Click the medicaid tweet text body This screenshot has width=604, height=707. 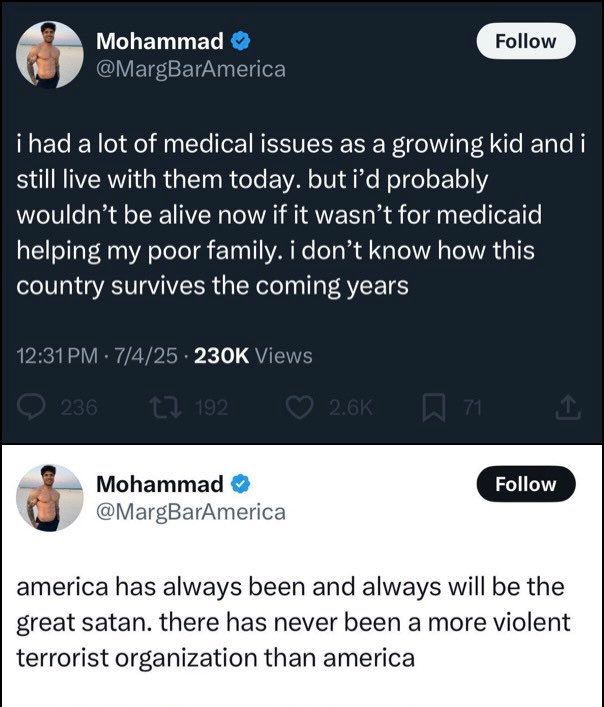tap(300, 216)
